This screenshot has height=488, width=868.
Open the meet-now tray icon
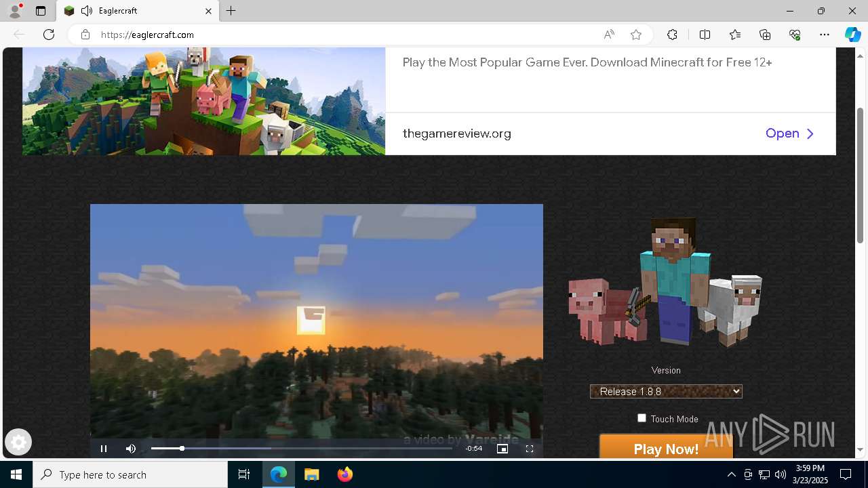(748, 474)
